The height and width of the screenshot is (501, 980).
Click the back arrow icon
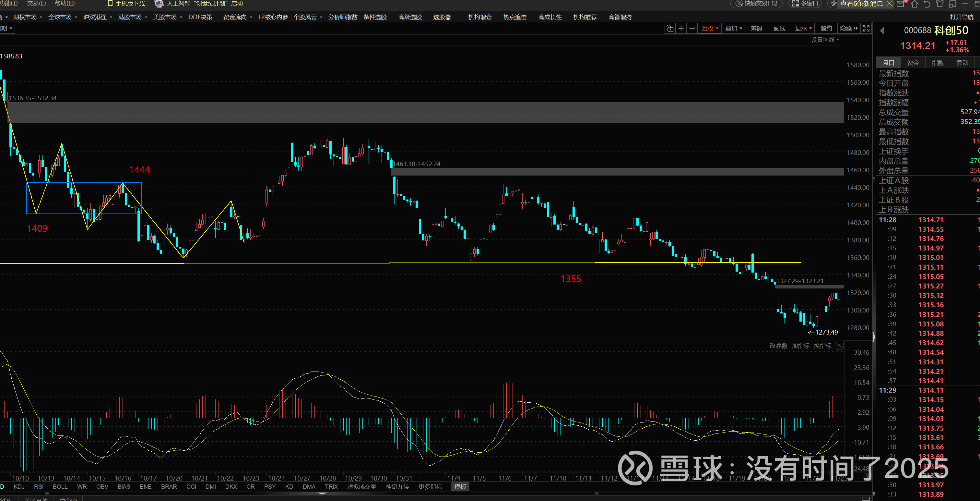coord(927,4)
